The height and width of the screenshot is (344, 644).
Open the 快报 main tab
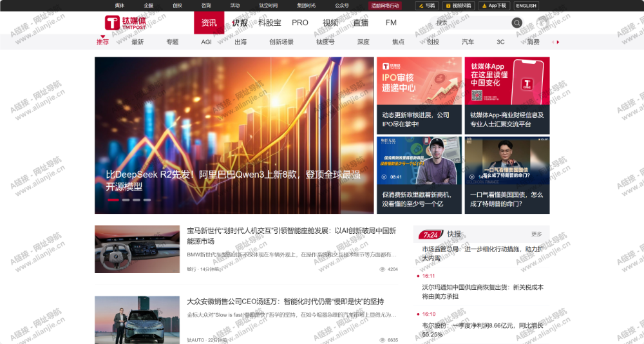point(240,23)
